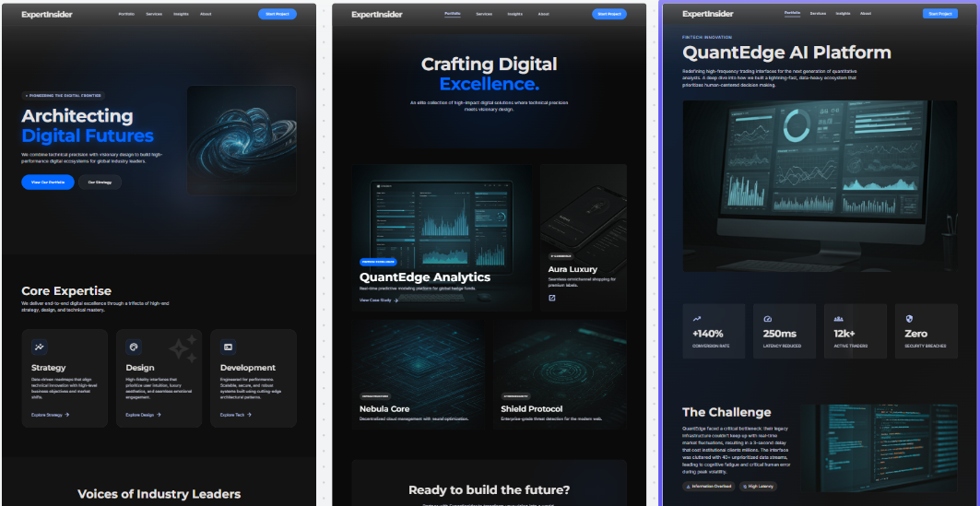
Task: Open Insights in the QuantEdge page navbar
Action: pos(843,13)
